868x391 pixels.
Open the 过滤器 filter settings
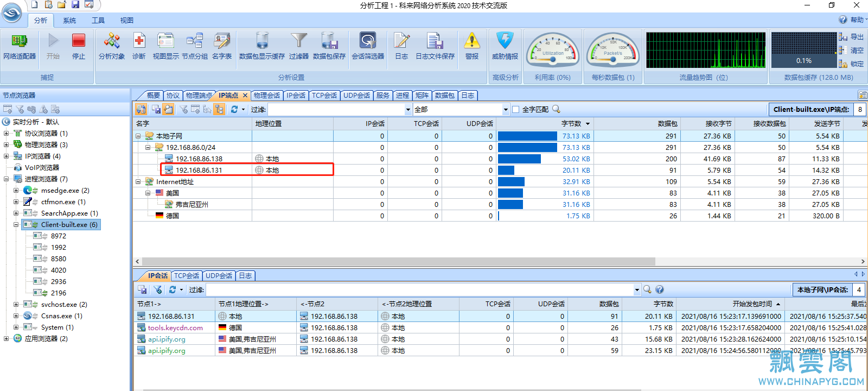click(x=299, y=47)
